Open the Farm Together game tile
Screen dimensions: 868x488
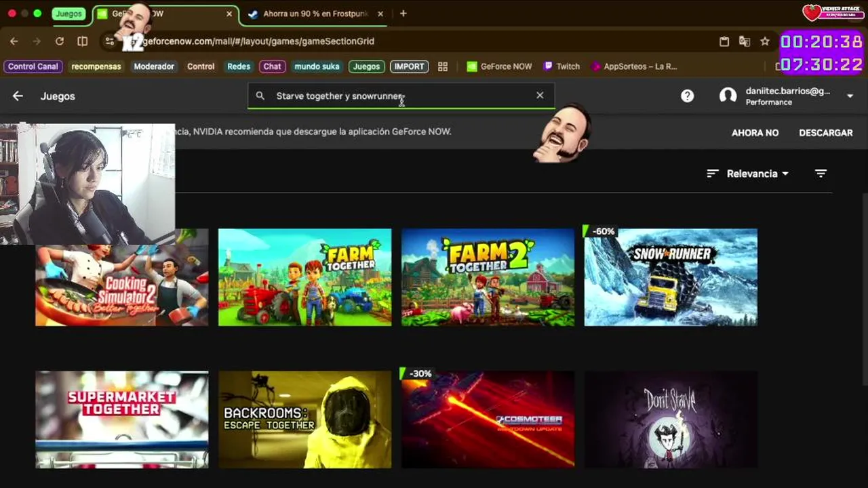(x=304, y=277)
